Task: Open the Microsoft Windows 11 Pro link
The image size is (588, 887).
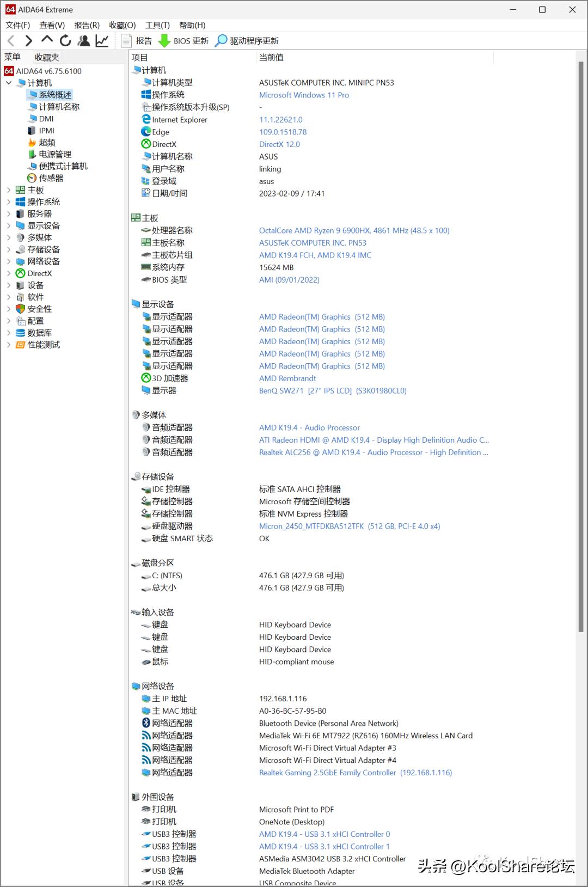Action: [x=304, y=95]
